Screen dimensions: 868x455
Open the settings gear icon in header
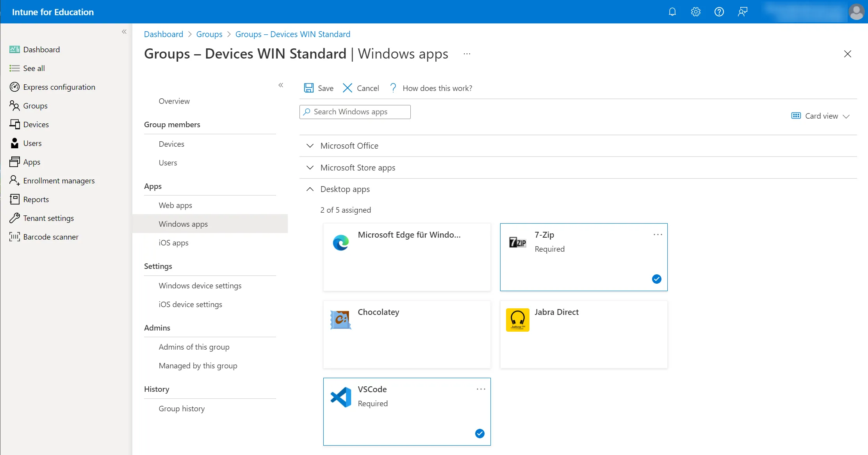(x=695, y=12)
